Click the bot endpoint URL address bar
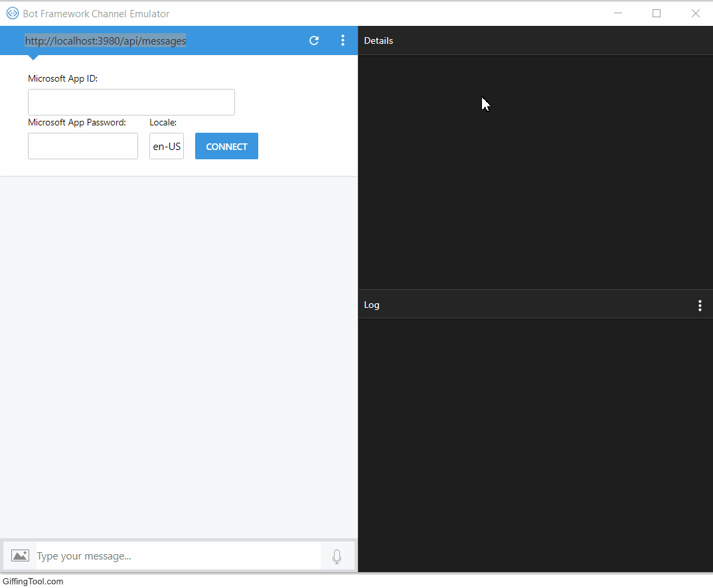Viewport: 713px width, 588px height. (x=106, y=41)
